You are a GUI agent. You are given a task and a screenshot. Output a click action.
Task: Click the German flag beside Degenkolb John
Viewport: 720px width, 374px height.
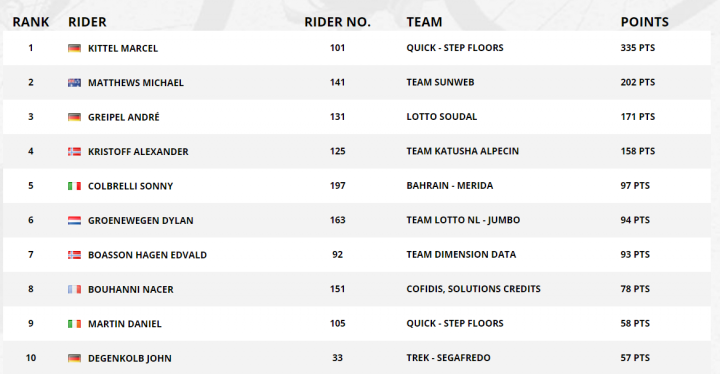[x=74, y=358]
